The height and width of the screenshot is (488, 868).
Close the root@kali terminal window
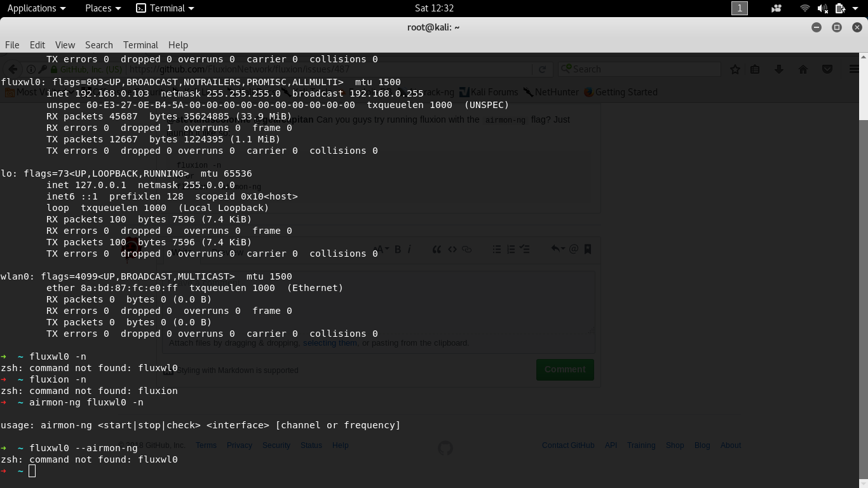pos(857,27)
